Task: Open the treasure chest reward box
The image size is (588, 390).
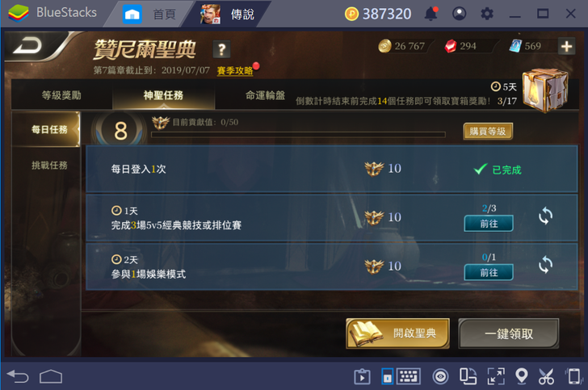Action: pos(545,90)
